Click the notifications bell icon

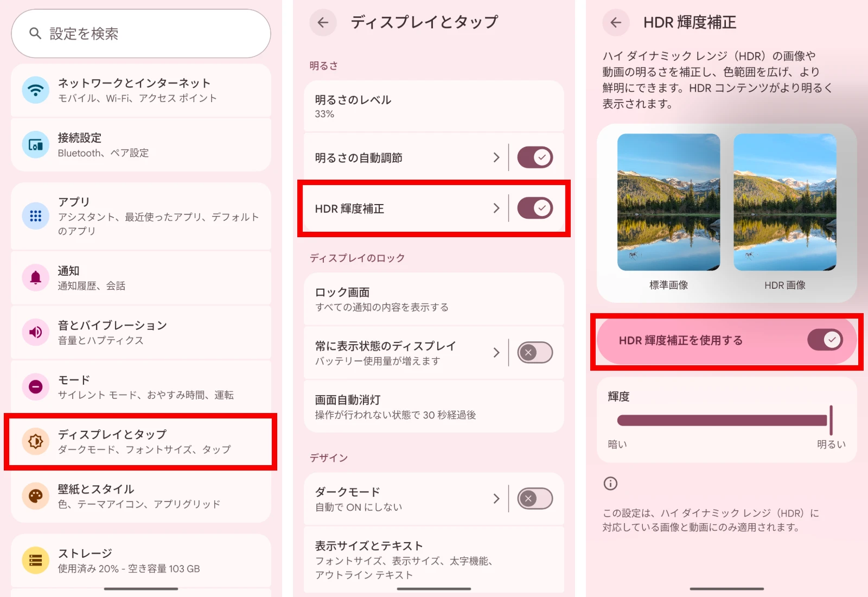35,278
